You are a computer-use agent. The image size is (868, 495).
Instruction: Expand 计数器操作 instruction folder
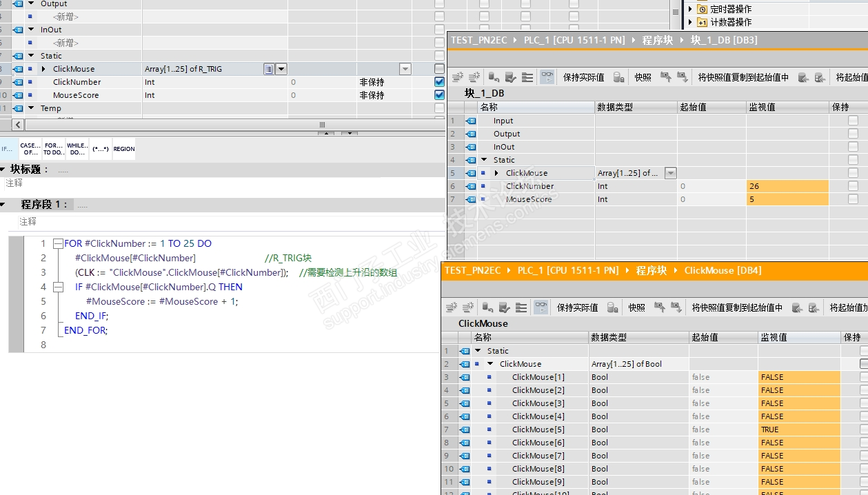click(690, 22)
